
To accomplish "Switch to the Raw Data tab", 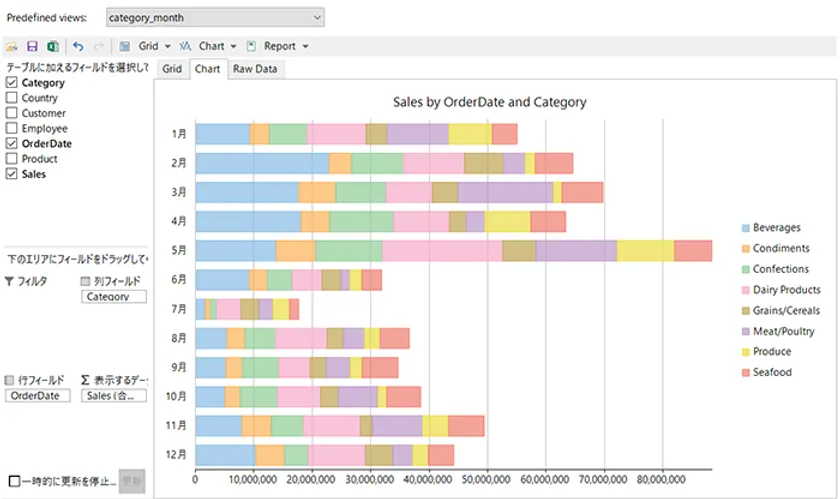I will [254, 69].
